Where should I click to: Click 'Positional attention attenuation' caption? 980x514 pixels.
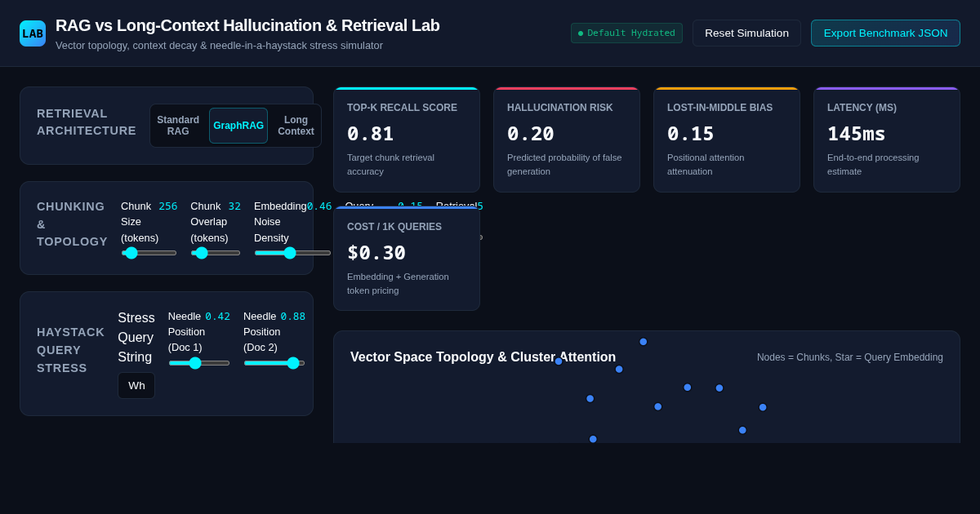coord(706,164)
